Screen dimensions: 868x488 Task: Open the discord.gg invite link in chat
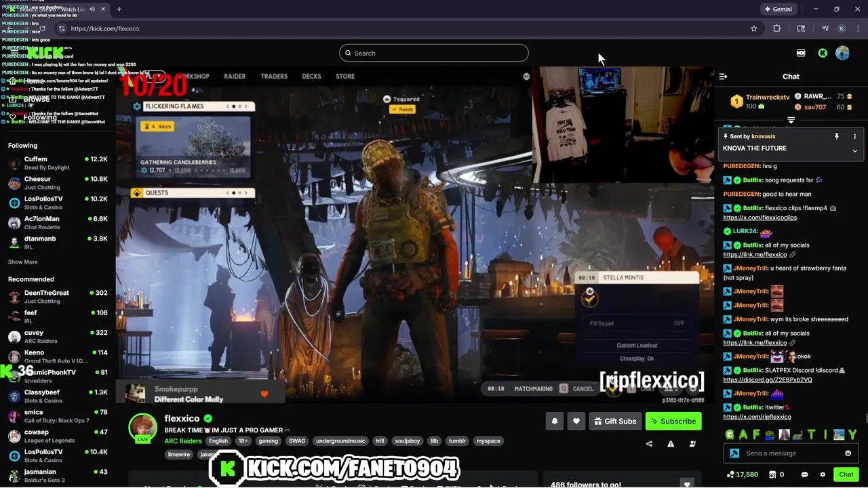768,380
